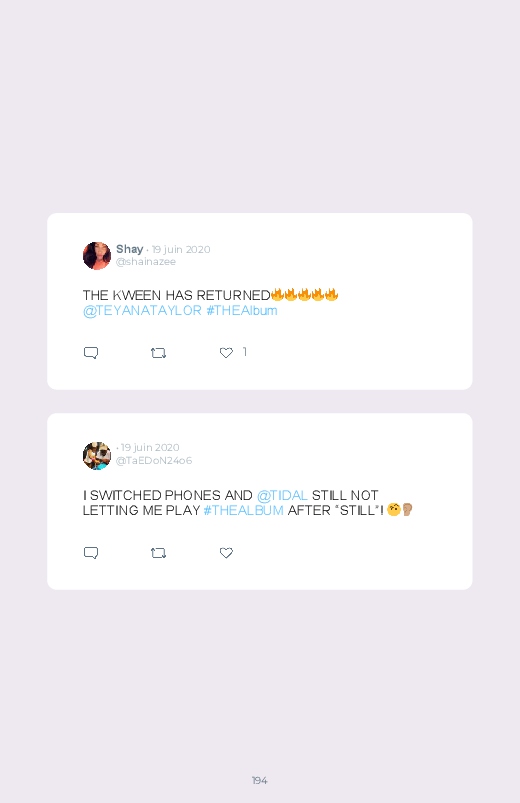Retweet the TIDAL complaint tweet
Viewport: 520px width, 803px height.
(x=158, y=553)
